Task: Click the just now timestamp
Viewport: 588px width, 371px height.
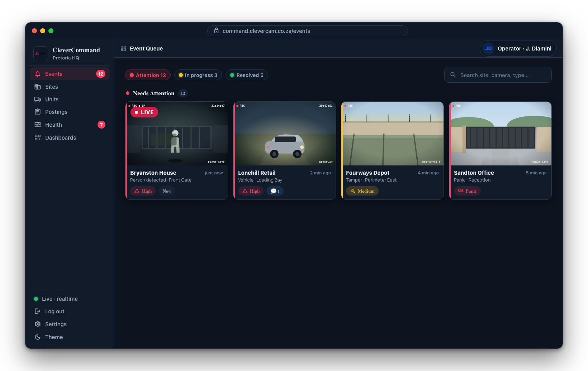Action: (x=214, y=173)
